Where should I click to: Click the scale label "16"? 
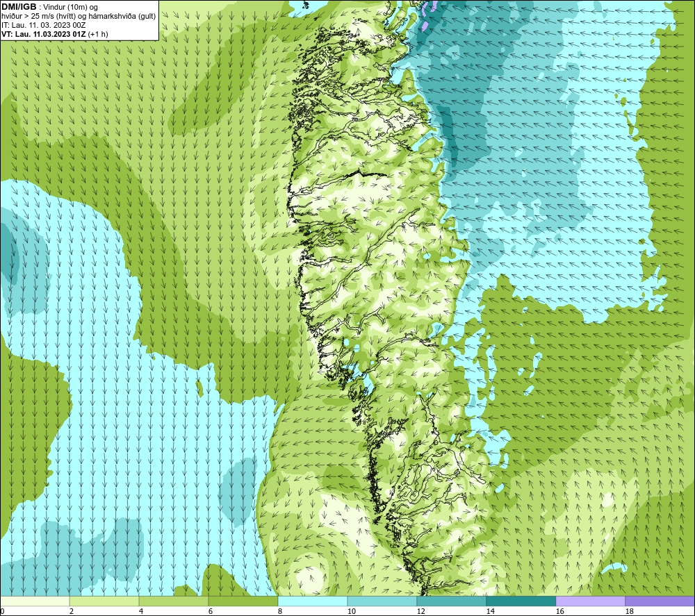[559, 612]
